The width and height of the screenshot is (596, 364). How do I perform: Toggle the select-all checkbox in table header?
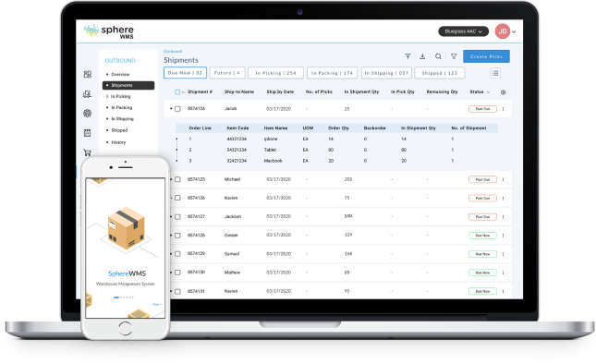point(177,92)
